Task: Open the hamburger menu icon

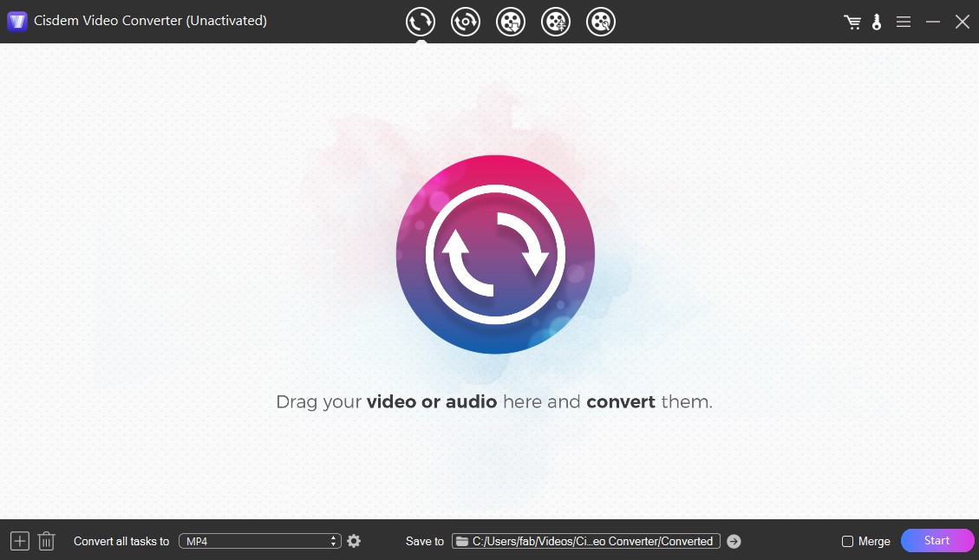Action: (x=904, y=22)
